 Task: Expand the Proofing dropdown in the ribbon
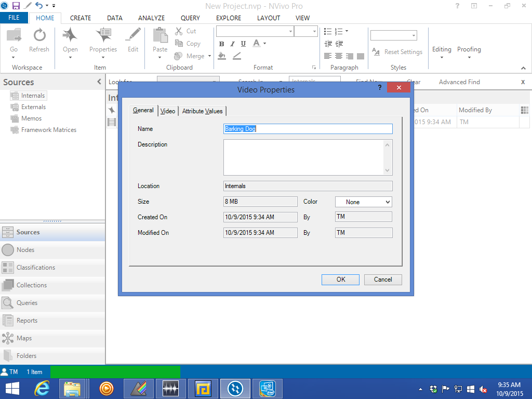(x=469, y=52)
